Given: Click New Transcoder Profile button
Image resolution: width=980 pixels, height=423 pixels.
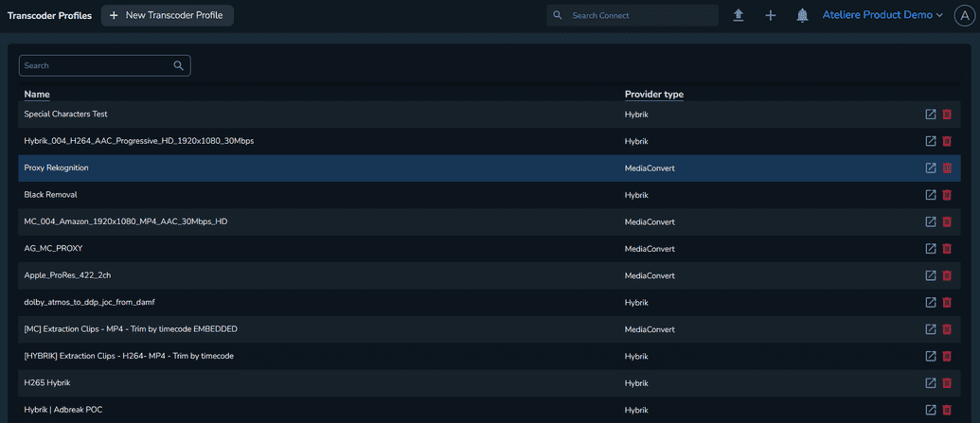Looking at the screenshot, I should click(x=168, y=16).
